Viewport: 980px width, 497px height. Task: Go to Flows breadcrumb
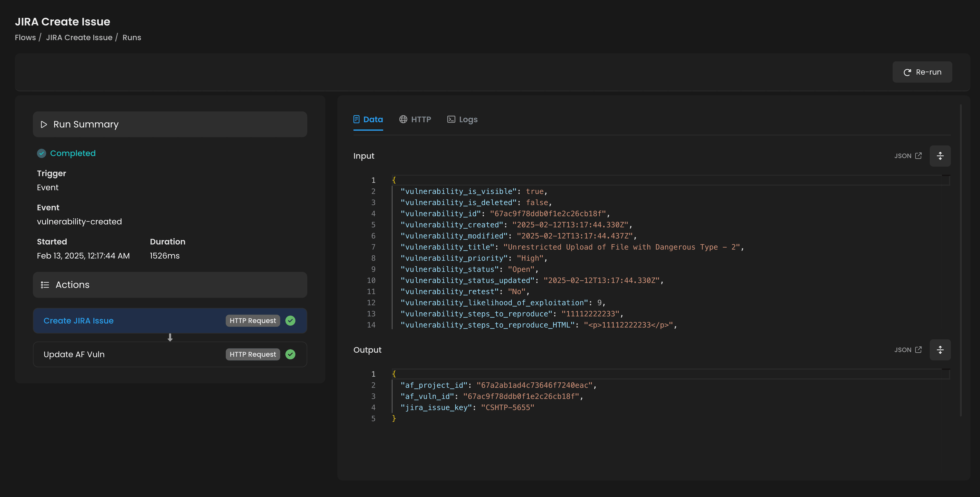coord(25,37)
